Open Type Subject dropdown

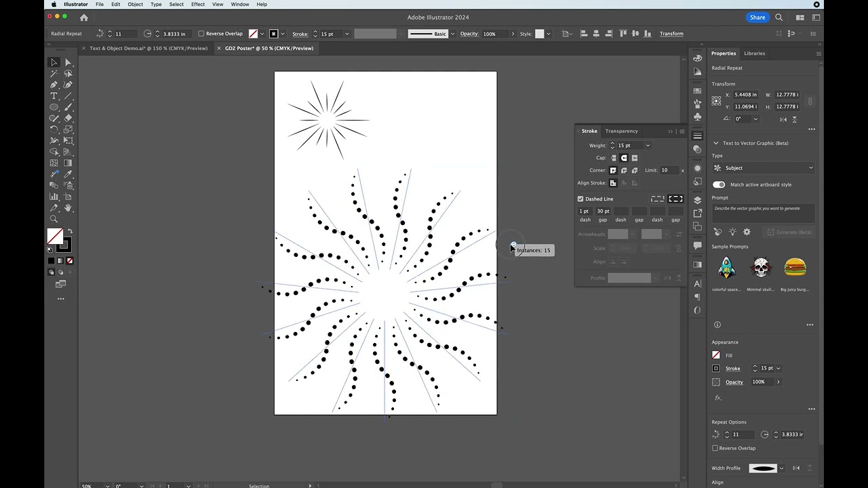click(763, 168)
